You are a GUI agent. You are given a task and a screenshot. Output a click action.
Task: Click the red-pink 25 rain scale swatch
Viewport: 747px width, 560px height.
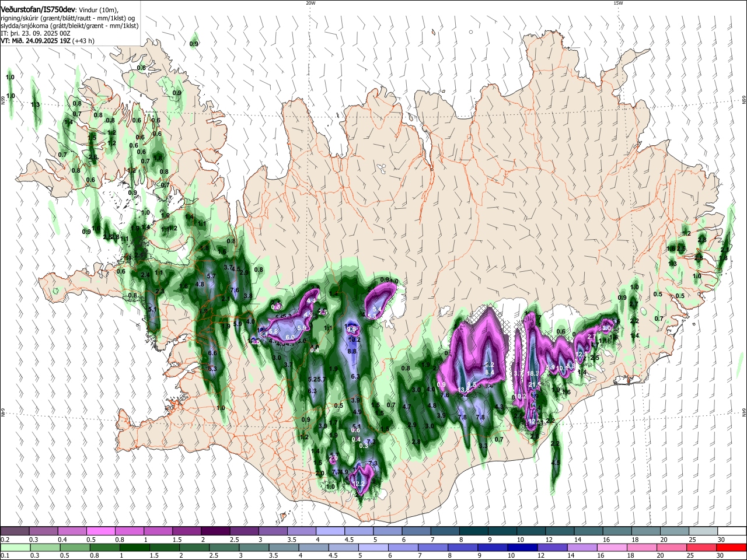click(702, 547)
